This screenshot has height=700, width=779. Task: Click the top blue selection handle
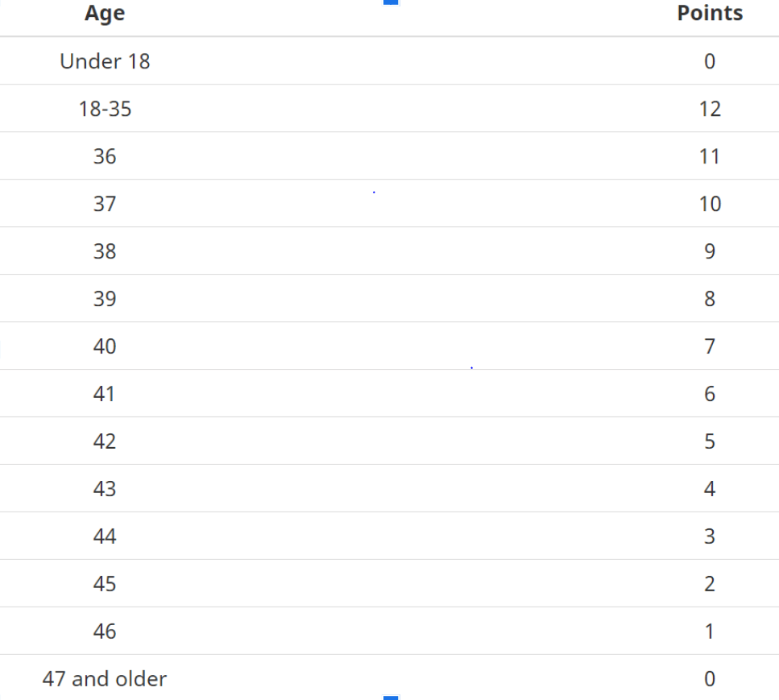(x=391, y=2)
